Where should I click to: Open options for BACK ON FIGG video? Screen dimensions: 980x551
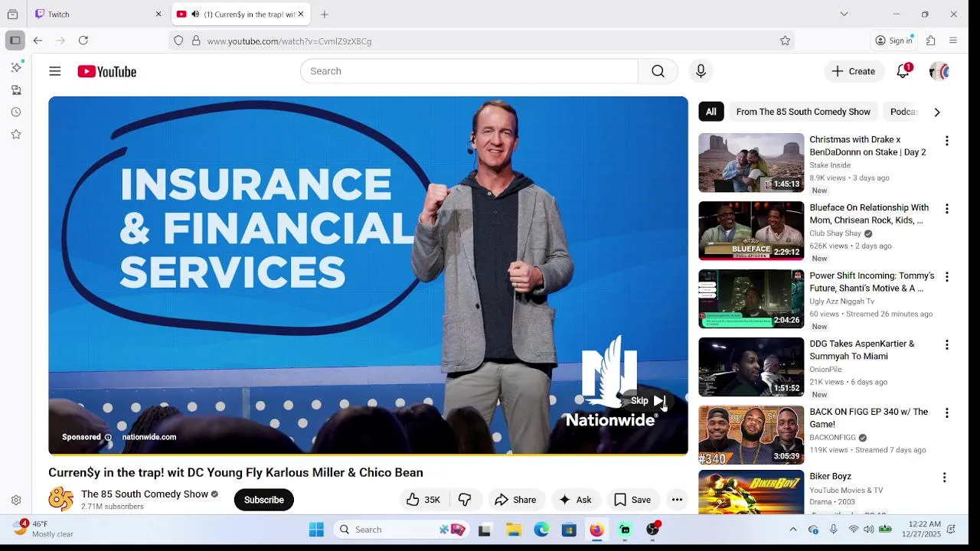tap(947, 413)
